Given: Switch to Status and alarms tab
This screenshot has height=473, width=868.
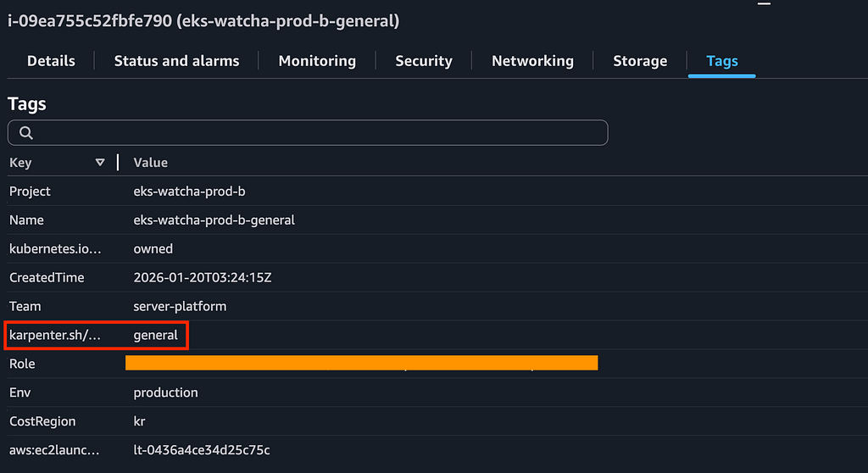Looking at the screenshot, I should click(176, 61).
